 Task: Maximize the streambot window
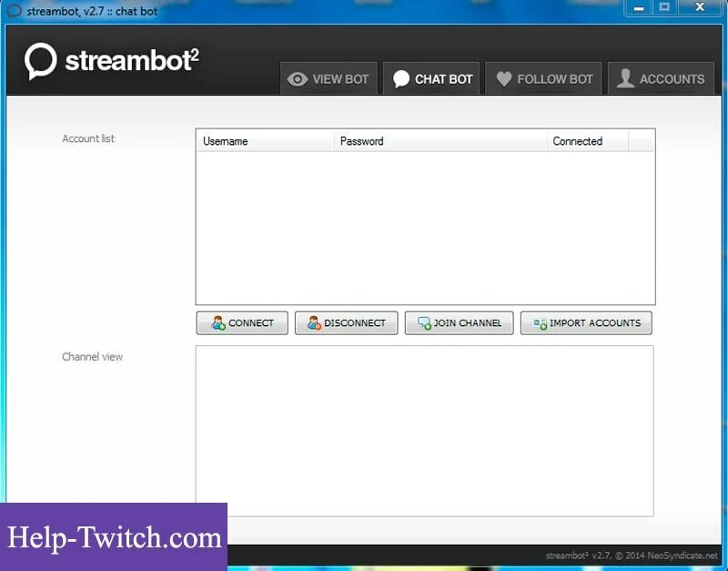665,7
